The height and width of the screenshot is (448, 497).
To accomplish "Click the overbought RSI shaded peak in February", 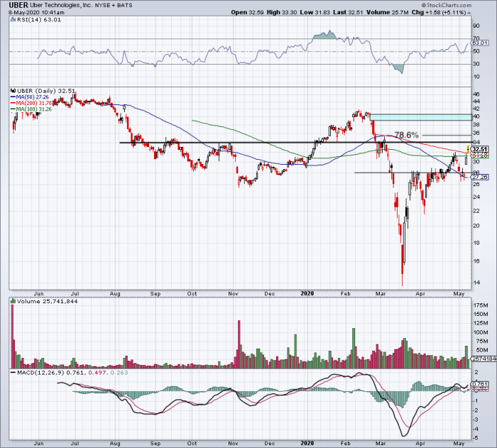I will (327, 34).
